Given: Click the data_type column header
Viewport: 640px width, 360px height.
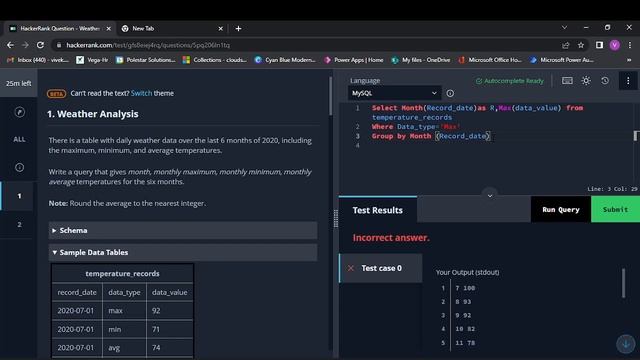Looking at the screenshot, I should pyautogui.click(x=124, y=292).
